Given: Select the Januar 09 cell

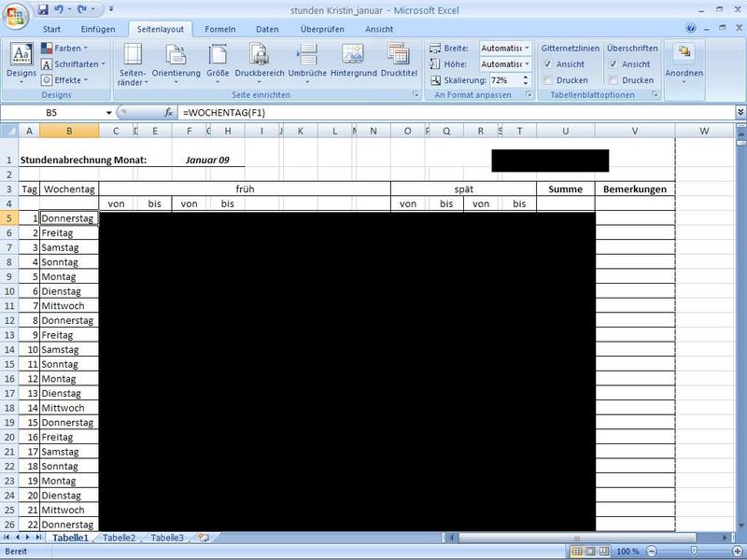Looking at the screenshot, I should (207, 160).
